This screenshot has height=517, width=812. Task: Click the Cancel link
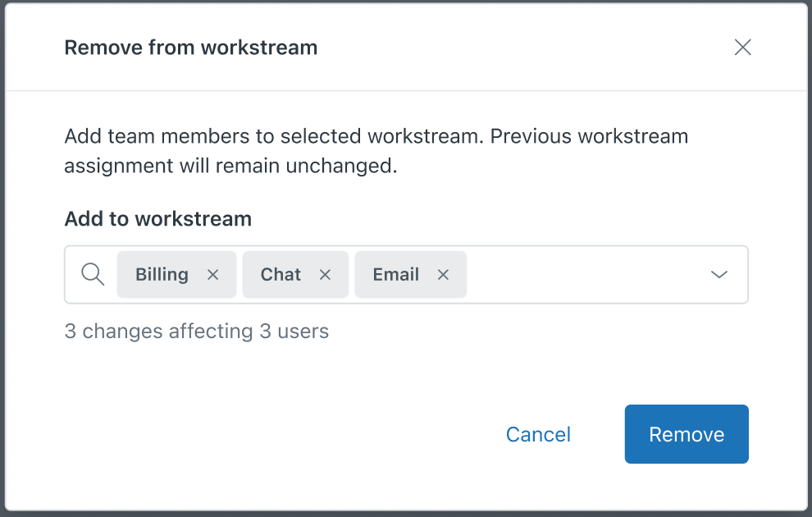click(538, 434)
